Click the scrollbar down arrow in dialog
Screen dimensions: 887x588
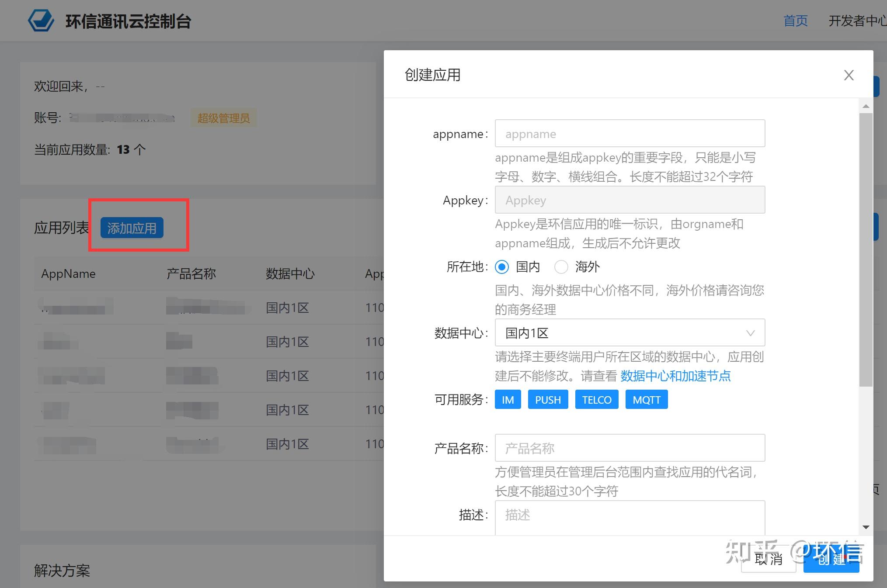[x=866, y=527]
